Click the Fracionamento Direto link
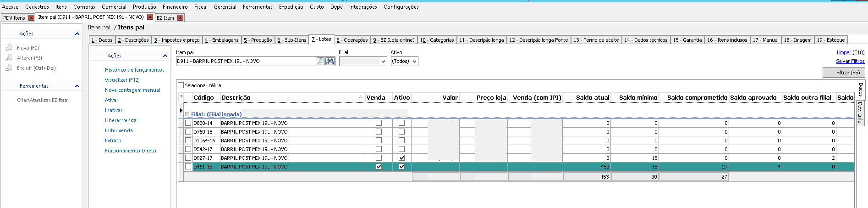The width and height of the screenshot is (868, 208). (x=131, y=151)
